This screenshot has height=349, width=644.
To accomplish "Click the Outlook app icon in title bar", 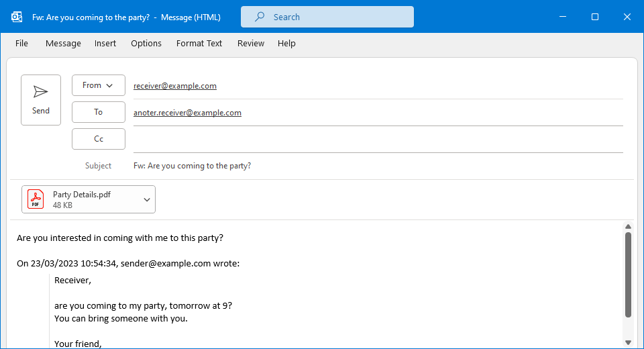I will coord(17,17).
